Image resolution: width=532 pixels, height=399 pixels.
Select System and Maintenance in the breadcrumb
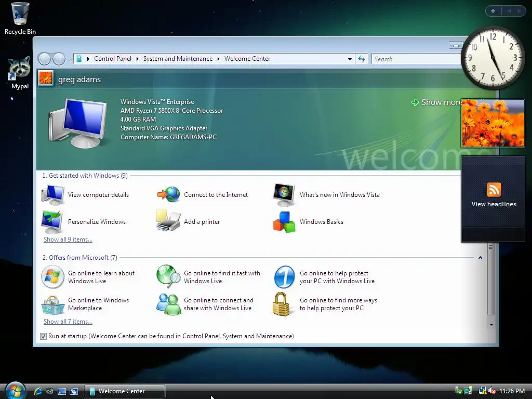click(x=178, y=59)
